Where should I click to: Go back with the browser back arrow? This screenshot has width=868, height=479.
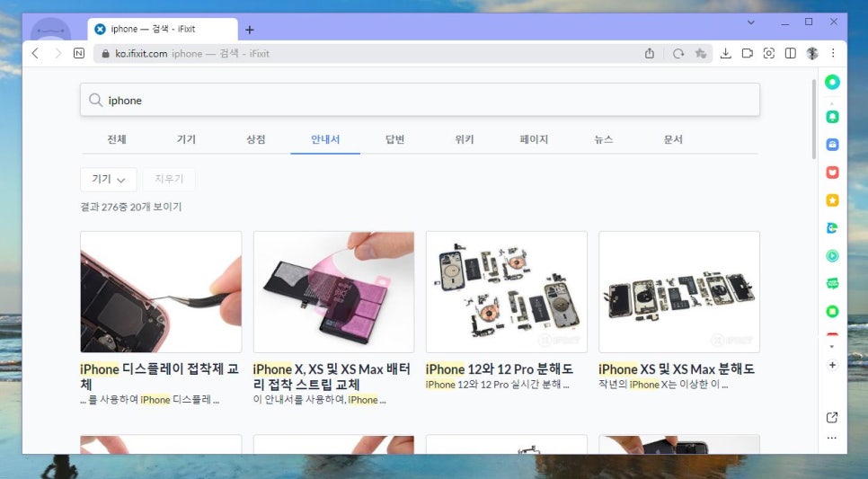(35, 53)
